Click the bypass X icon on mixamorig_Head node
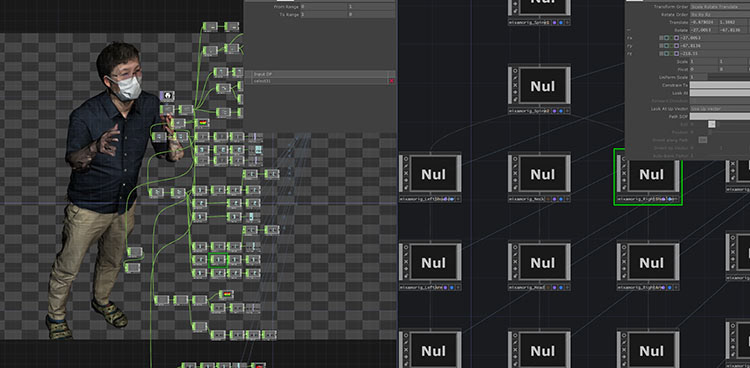 (515, 261)
